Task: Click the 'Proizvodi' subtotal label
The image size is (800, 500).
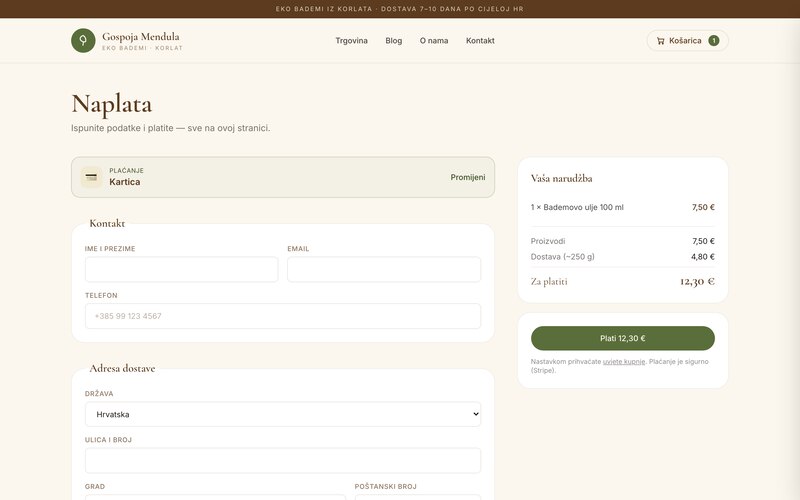Action: (548, 241)
